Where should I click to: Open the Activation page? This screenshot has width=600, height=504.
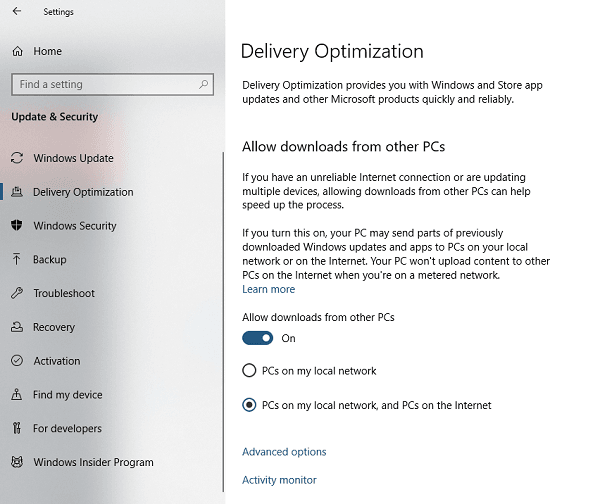point(57,361)
